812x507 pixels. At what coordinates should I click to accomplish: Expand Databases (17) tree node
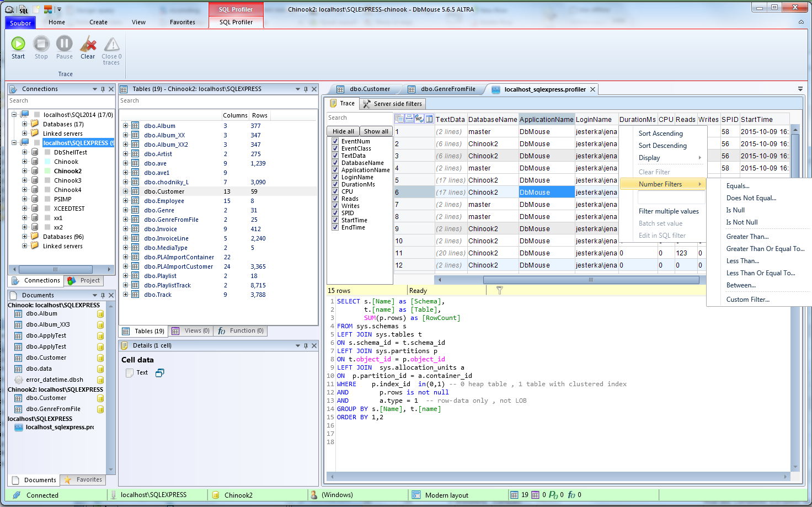24,124
